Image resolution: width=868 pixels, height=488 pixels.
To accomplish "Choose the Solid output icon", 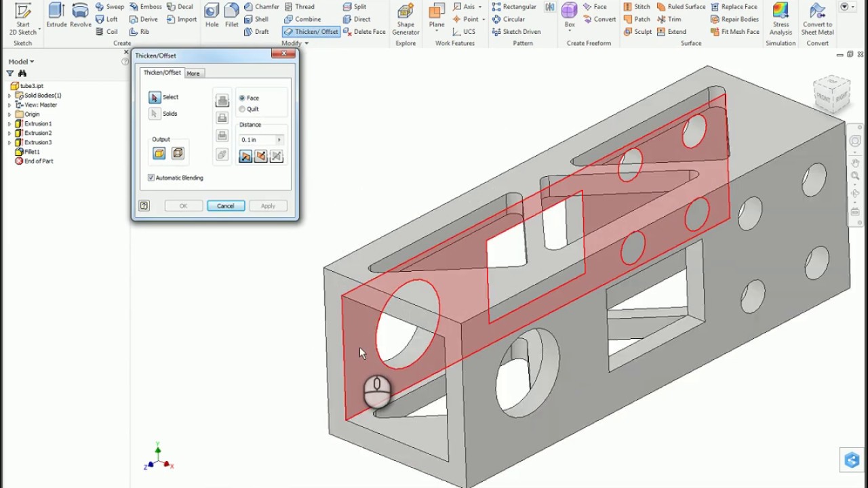I will pos(159,154).
